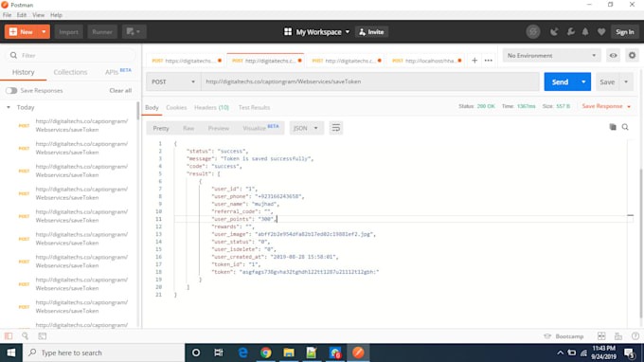This screenshot has width=644, height=362.
Task: Open the Save button dropdown arrow
Action: (x=626, y=81)
